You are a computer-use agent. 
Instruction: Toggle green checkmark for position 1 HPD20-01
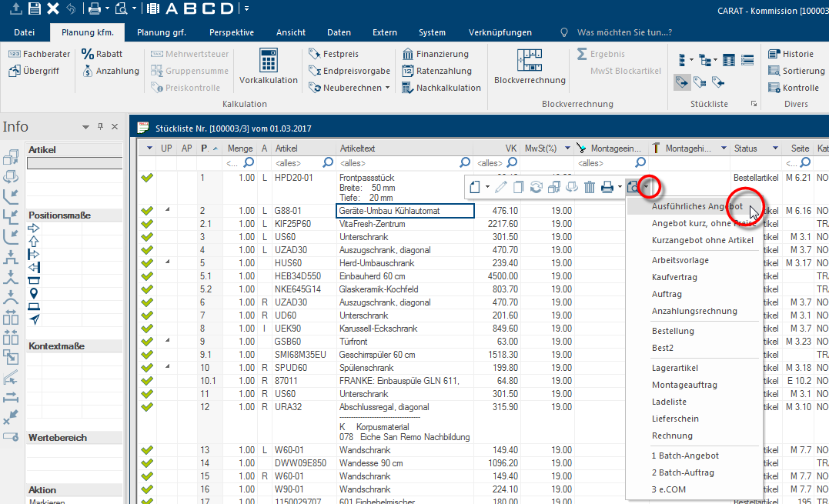148,179
